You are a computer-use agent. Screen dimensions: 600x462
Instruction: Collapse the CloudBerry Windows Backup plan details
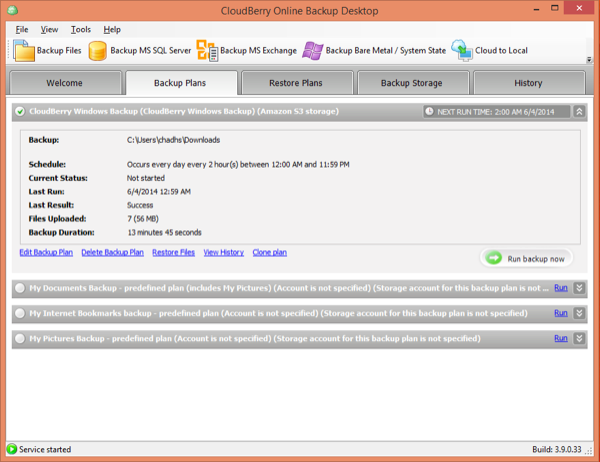coord(579,111)
